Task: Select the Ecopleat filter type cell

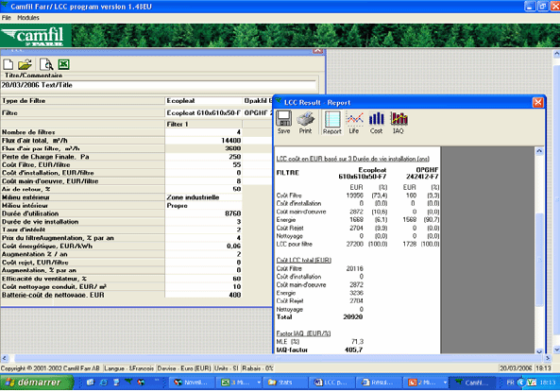Action: pyautogui.click(x=204, y=101)
